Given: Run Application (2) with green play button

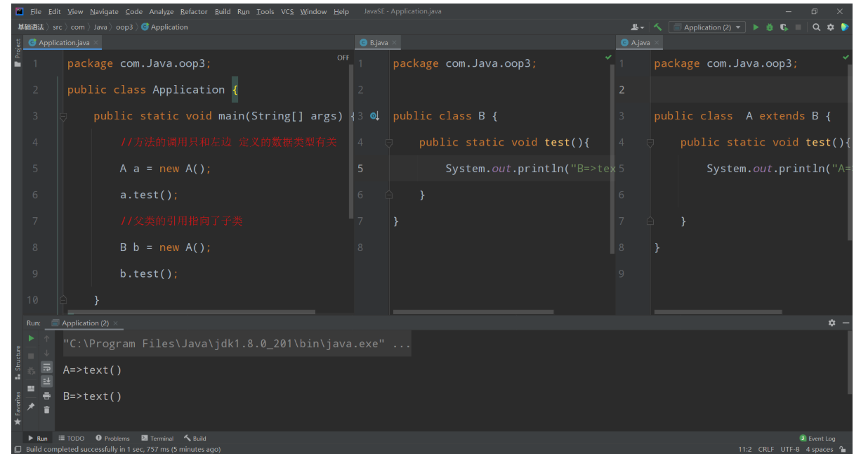Looking at the screenshot, I should click(756, 27).
